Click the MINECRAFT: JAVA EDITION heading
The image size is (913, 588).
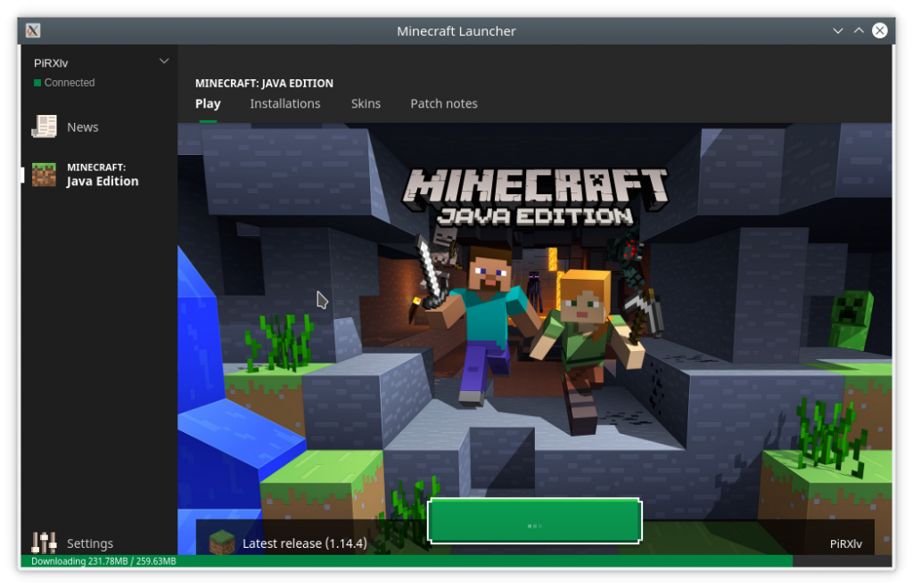(x=264, y=83)
